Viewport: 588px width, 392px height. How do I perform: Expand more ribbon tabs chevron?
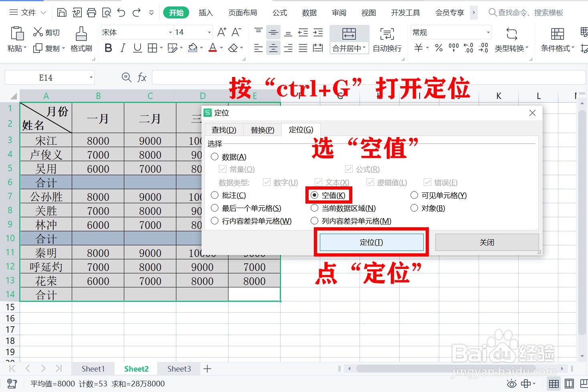[473, 12]
